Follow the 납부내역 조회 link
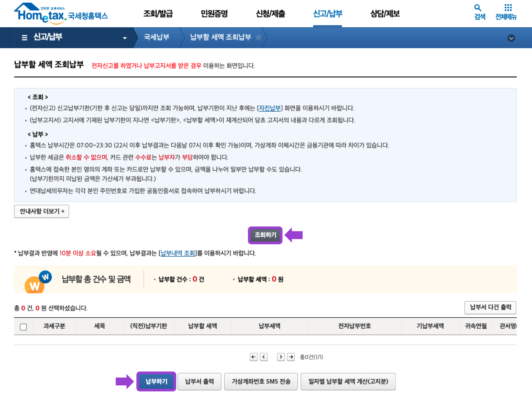The height and width of the screenshot is (410, 532). click(178, 253)
